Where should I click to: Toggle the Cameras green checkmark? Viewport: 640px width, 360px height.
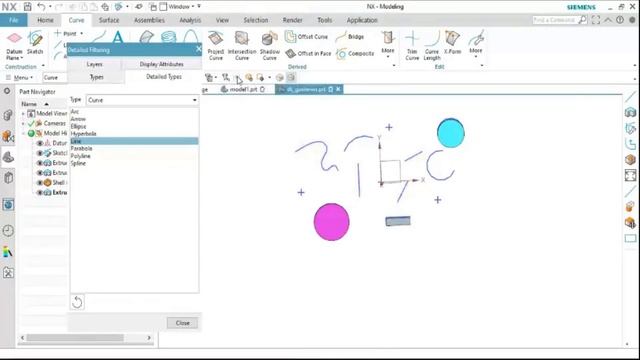click(x=31, y=123)
